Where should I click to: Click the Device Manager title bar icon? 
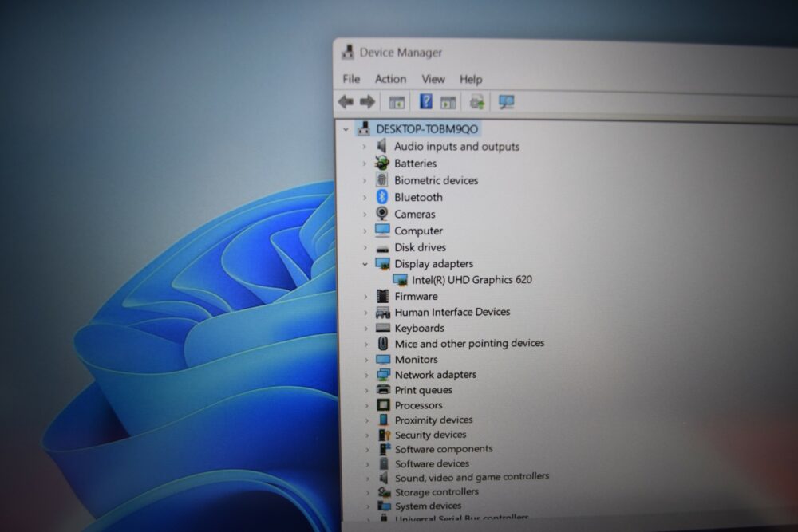click(348, 52)
